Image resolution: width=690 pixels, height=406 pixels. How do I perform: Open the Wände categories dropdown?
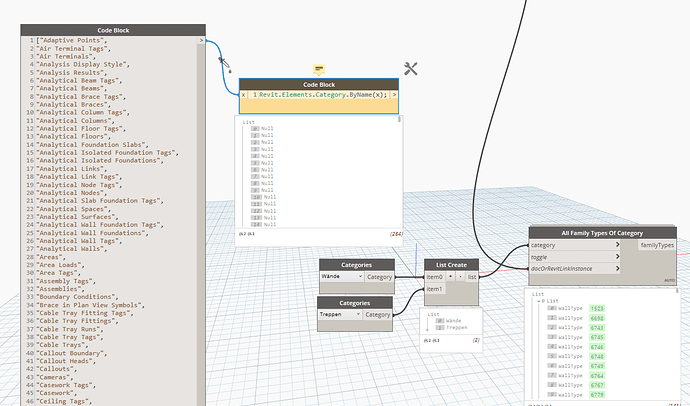tap(339, 276)
